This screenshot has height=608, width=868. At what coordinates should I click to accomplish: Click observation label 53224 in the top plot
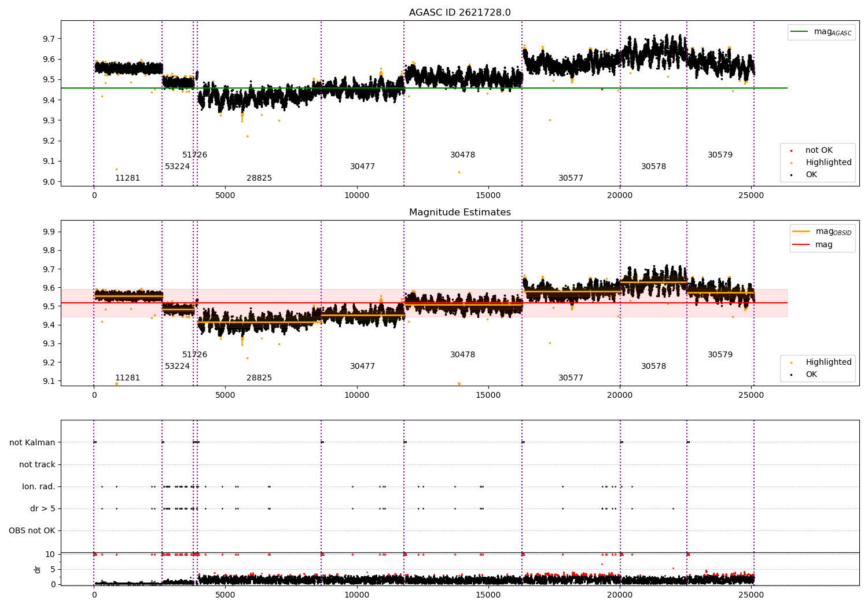point(177,167)
